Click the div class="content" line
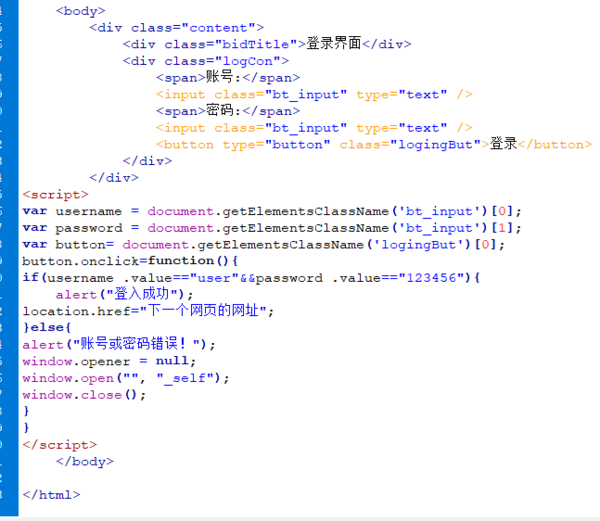Viewport: 600px width, 521px height. click(x=176, y=28)
